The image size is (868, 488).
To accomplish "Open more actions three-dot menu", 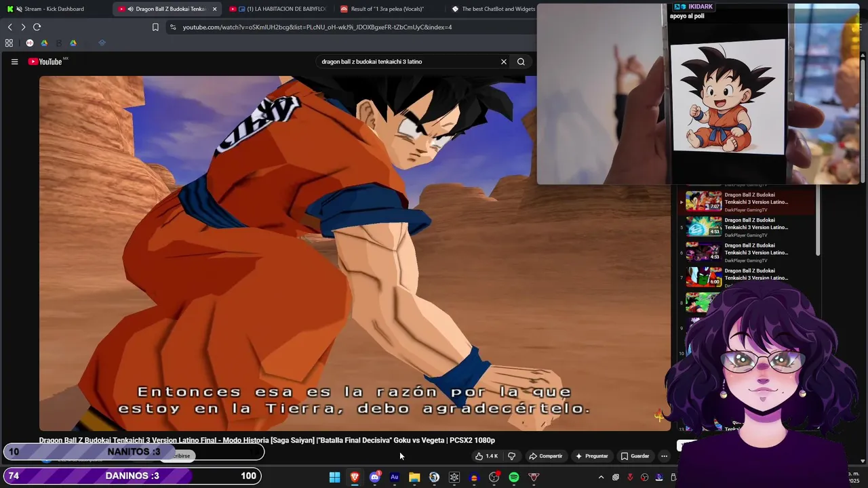I will click(665, 456).
